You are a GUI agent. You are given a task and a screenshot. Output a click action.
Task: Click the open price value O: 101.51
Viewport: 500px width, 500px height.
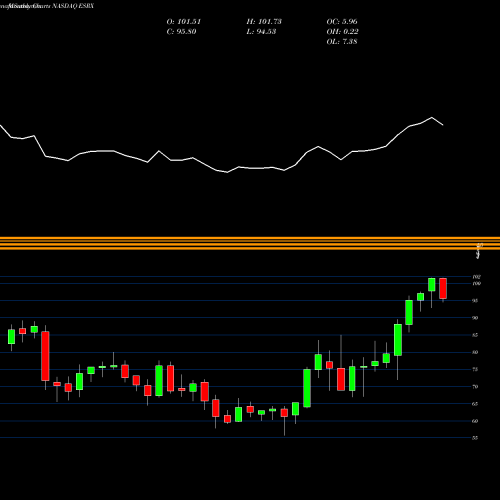click(x=184, y=22)
